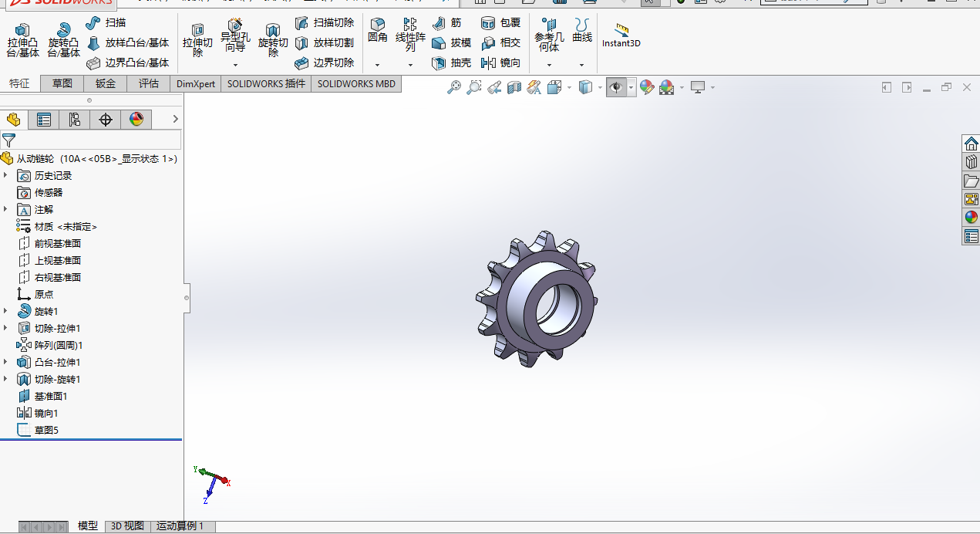Click the 筋 rib tool
This screenshot has height=534, width=980.
[x=447, y=22]
